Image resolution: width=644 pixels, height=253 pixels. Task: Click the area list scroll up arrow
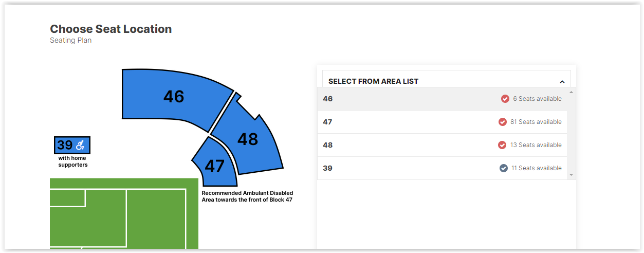571,92
